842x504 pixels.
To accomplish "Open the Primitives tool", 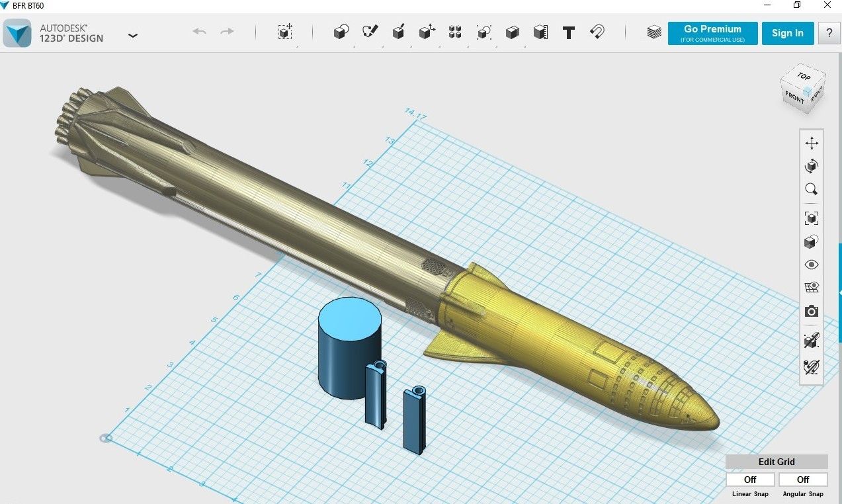I will point(341,32).
